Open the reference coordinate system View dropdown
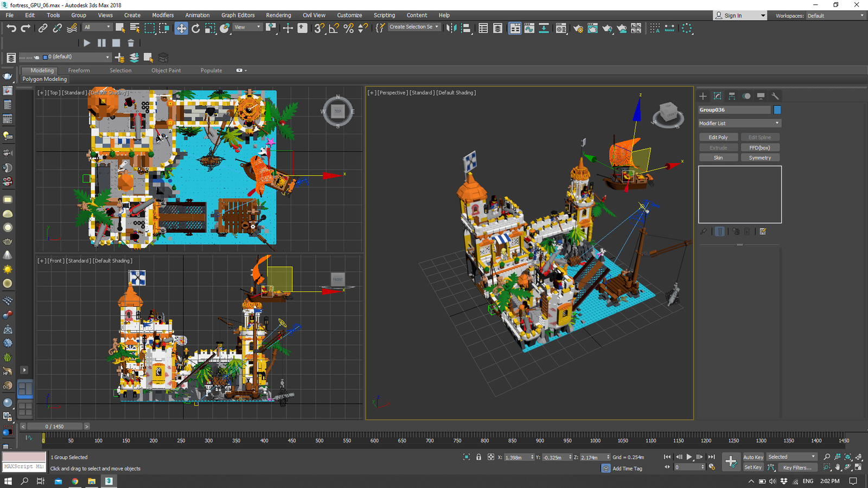Viewport: 868px width, 488px height. (248, 27)
